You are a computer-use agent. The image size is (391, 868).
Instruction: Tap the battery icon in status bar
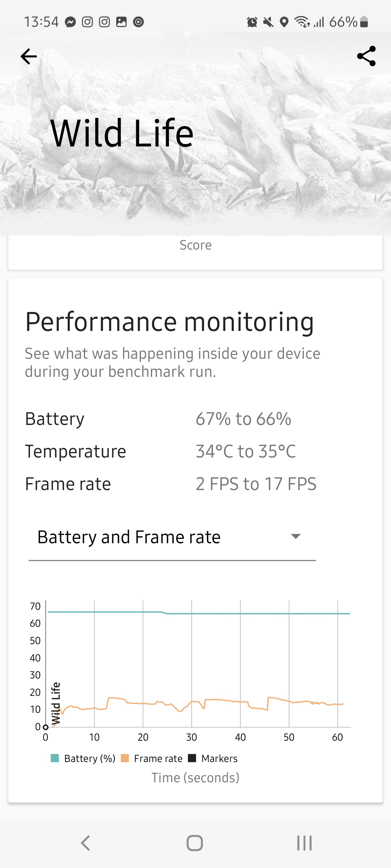pyautogui.click(x=364, y=22)
